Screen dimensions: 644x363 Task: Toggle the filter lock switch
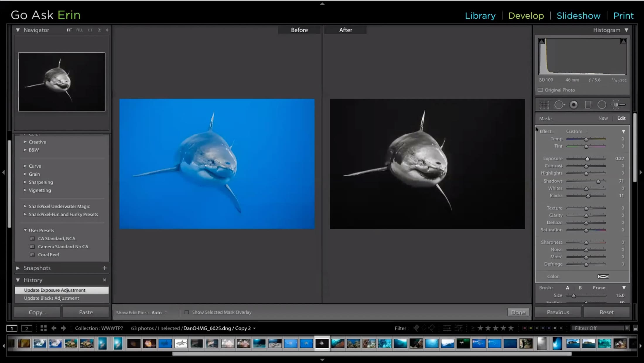(x=636, y=328)
